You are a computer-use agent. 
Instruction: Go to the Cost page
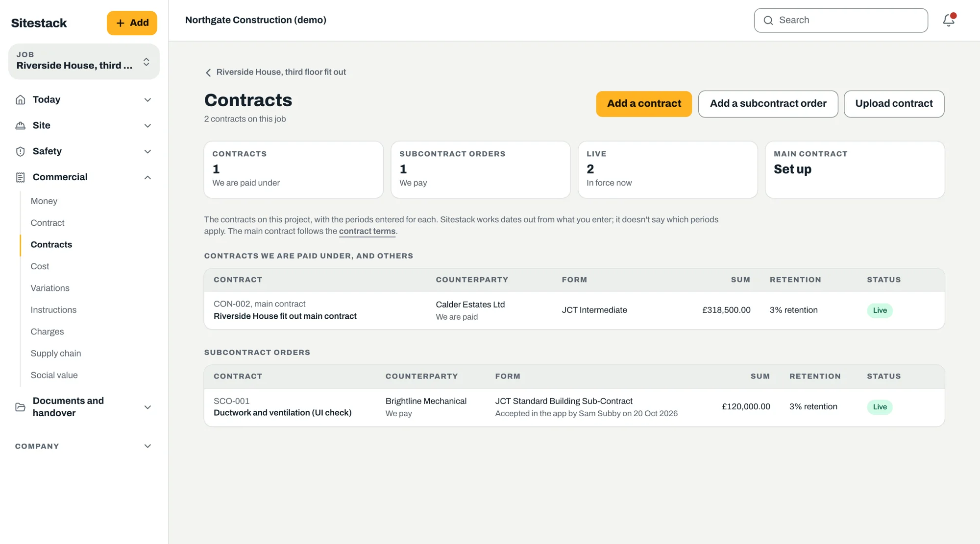tap(40, 266)
